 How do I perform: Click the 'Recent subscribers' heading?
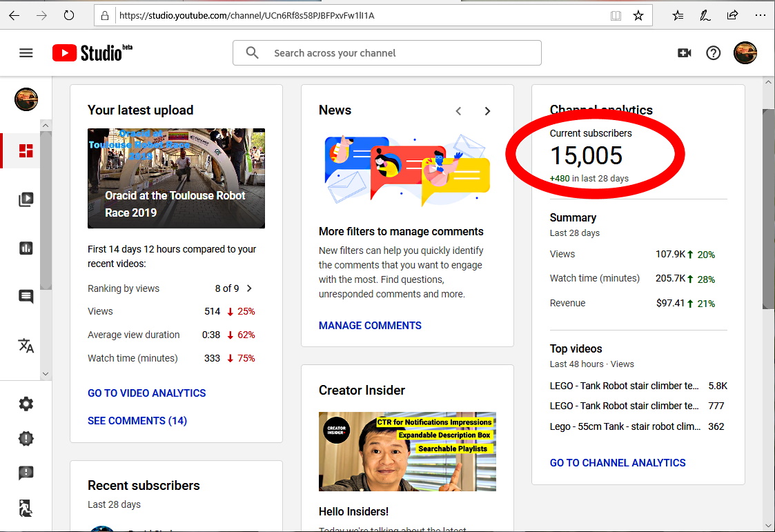tap(144, 486)
